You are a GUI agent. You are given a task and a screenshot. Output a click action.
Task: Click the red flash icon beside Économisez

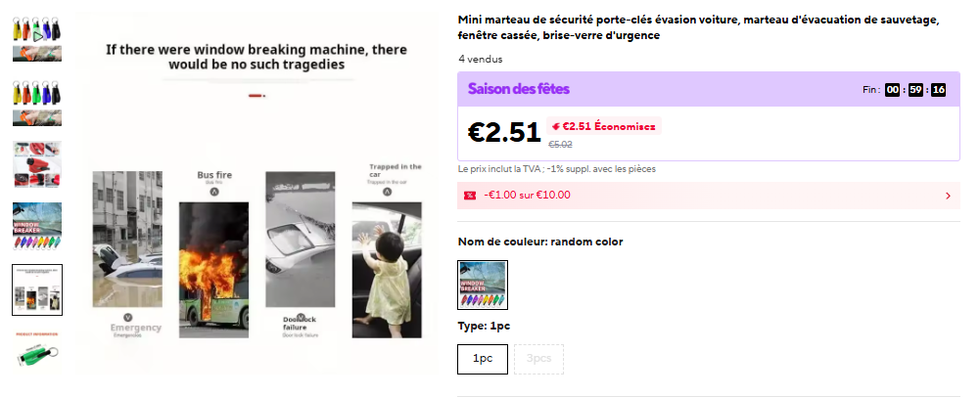(555, 126)
